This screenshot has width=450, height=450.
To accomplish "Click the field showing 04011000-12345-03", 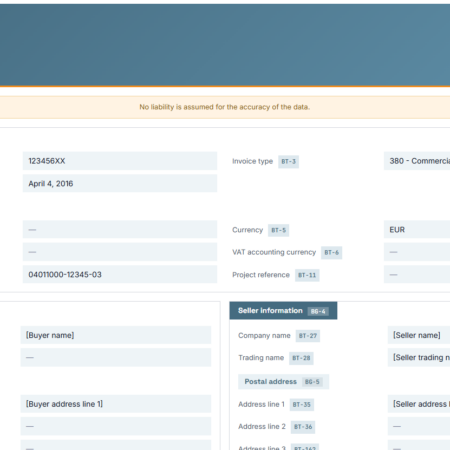I will [120, 274].
